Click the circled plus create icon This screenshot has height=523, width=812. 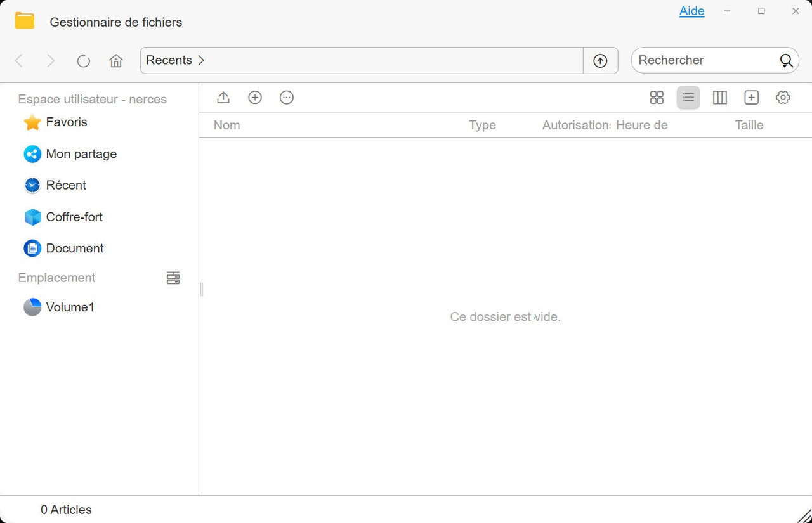click(x=255, y=98)
